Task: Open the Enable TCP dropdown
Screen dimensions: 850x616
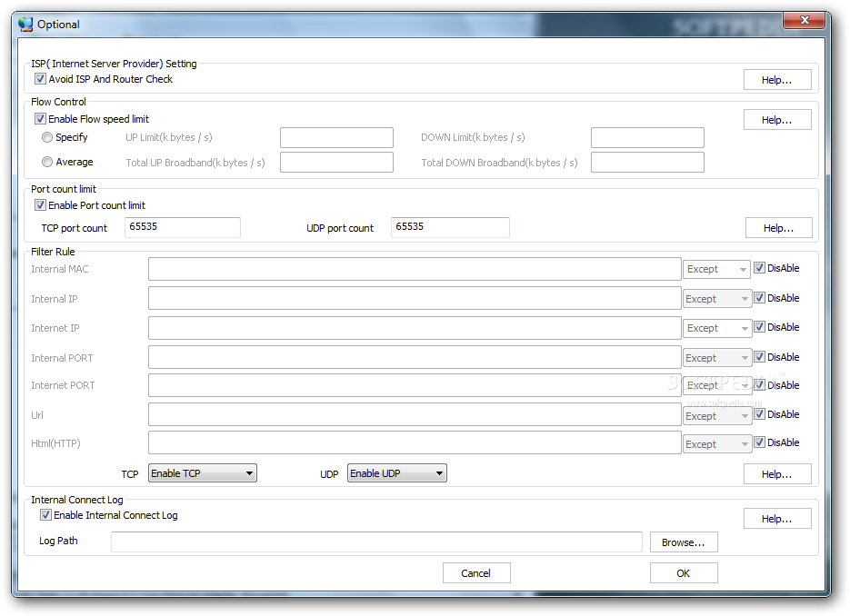Action: 203,473
